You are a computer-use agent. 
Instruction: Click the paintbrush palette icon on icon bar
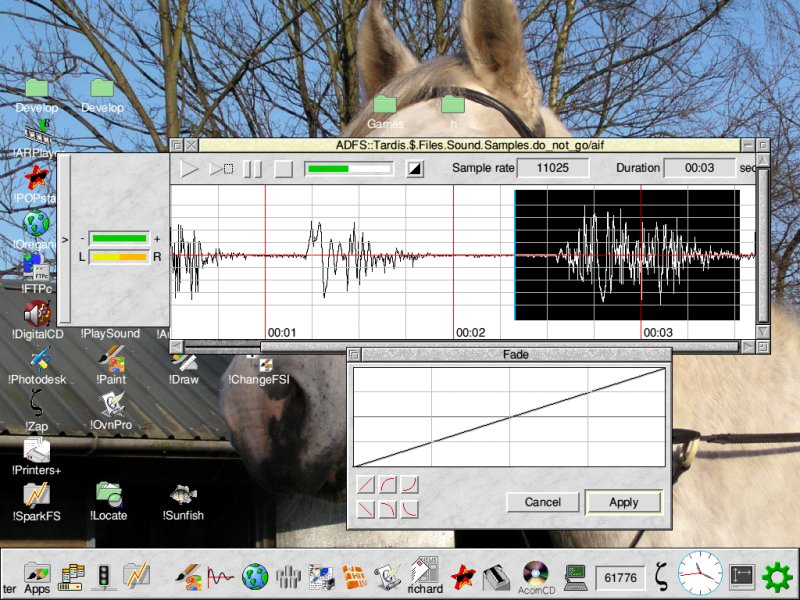[x=188, y=577]
